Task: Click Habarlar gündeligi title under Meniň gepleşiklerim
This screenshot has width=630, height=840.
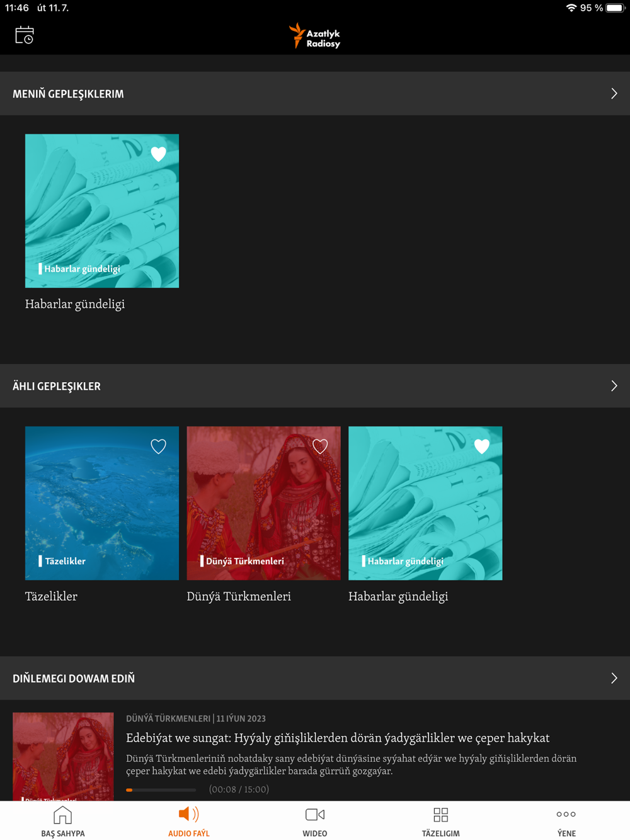Action: [75, 304]
